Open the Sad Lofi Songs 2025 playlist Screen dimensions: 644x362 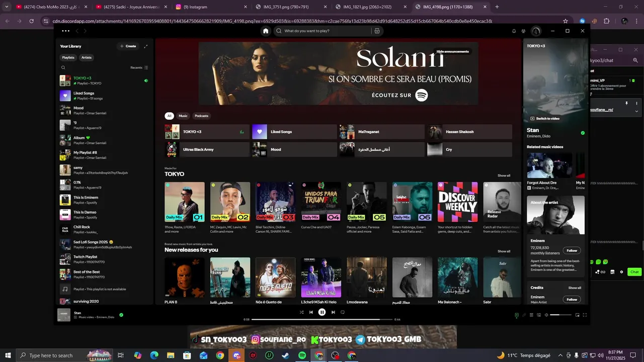[105, 245]
